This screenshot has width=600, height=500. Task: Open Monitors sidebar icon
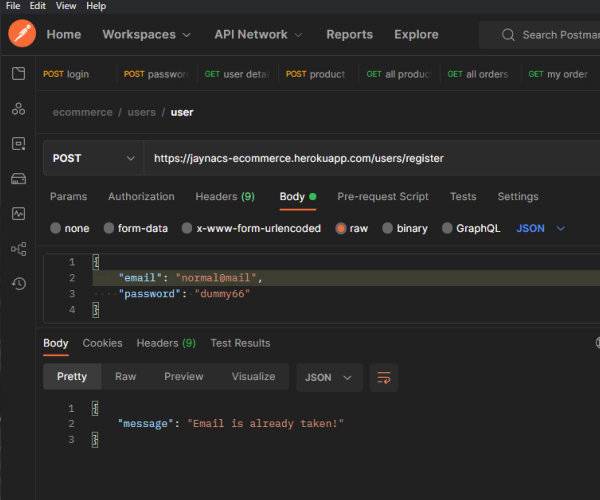tap(18, 213)
